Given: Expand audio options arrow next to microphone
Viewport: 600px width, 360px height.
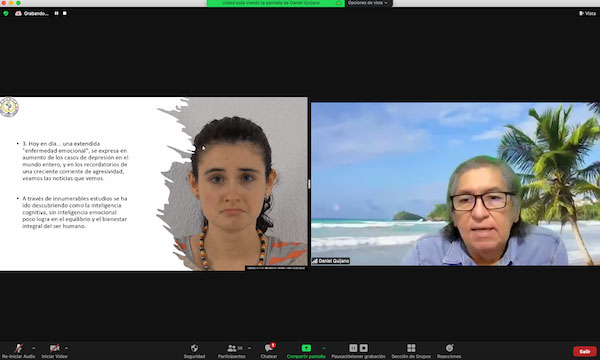Looking at the screenshot, I should (33, 348).
